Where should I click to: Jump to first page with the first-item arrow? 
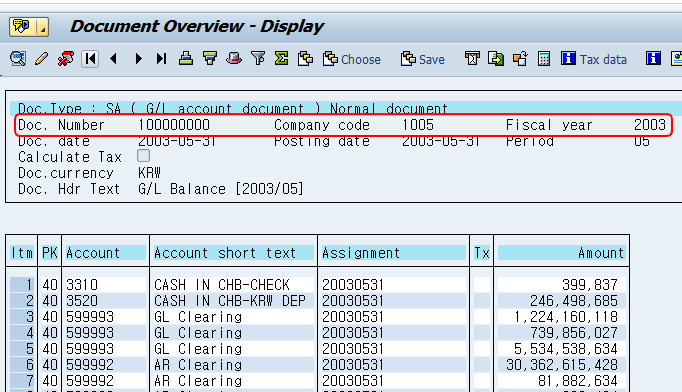pos(90,59)
